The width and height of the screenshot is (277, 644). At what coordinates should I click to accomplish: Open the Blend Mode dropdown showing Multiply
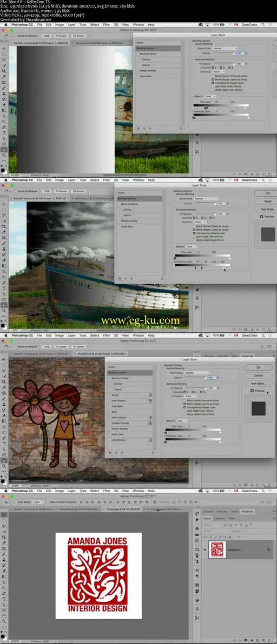[x=196, y=373]
